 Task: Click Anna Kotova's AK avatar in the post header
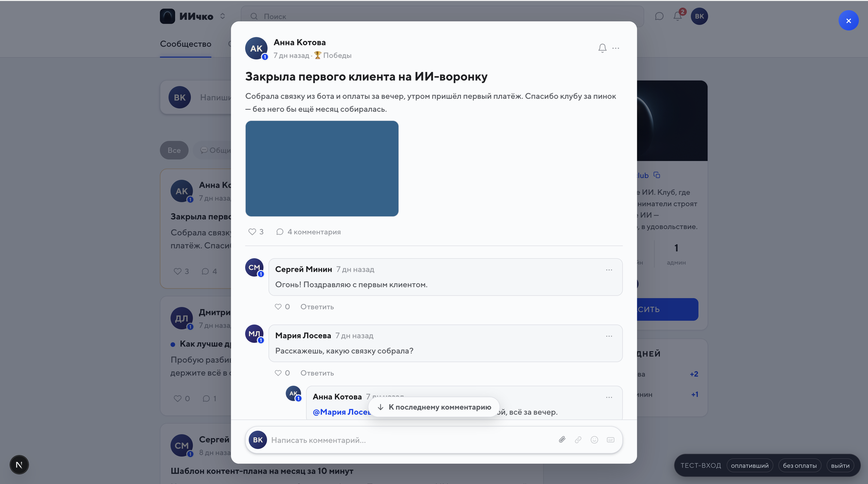(256, 48)
